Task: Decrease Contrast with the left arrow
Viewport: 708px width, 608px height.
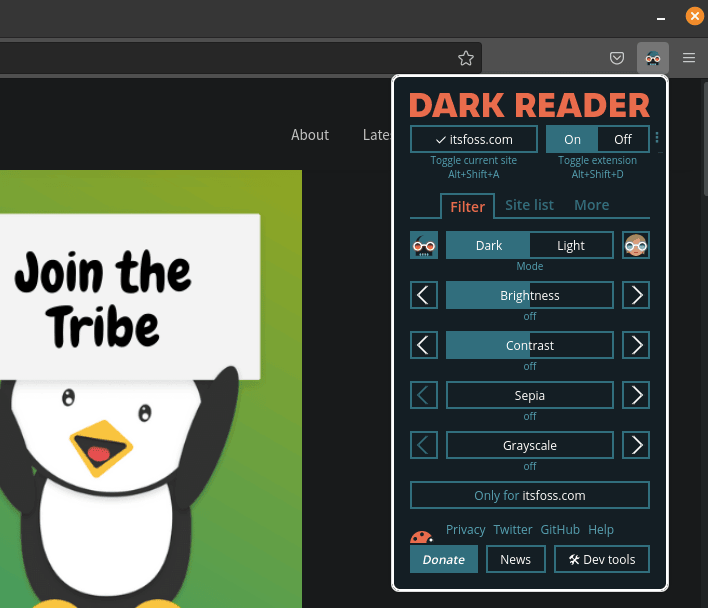Action: 424,345
